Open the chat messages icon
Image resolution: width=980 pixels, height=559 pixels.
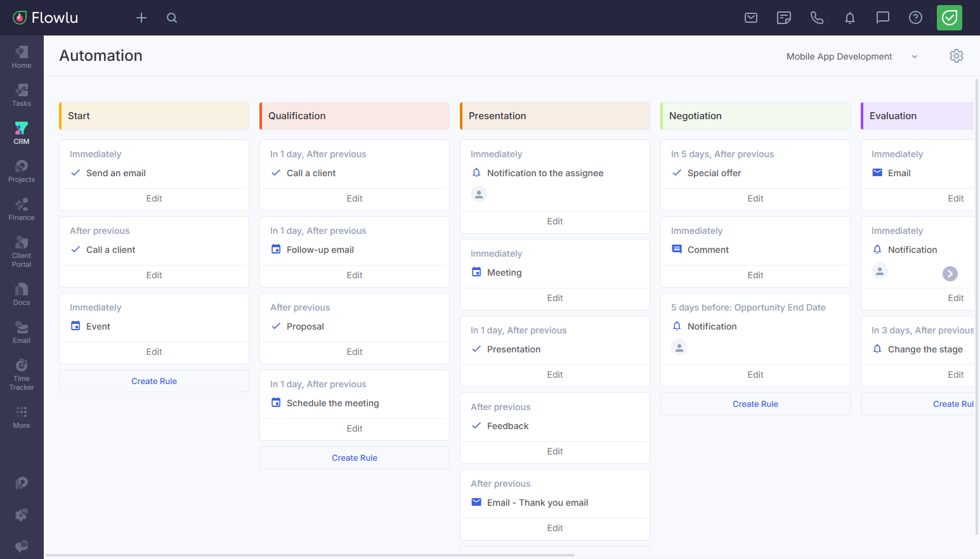pos(883,18)
